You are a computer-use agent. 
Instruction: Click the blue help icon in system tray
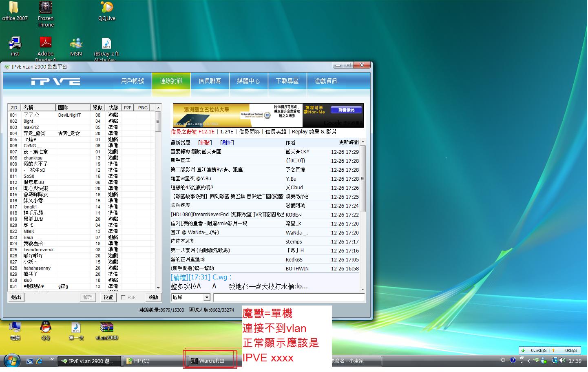pos(513,361)
